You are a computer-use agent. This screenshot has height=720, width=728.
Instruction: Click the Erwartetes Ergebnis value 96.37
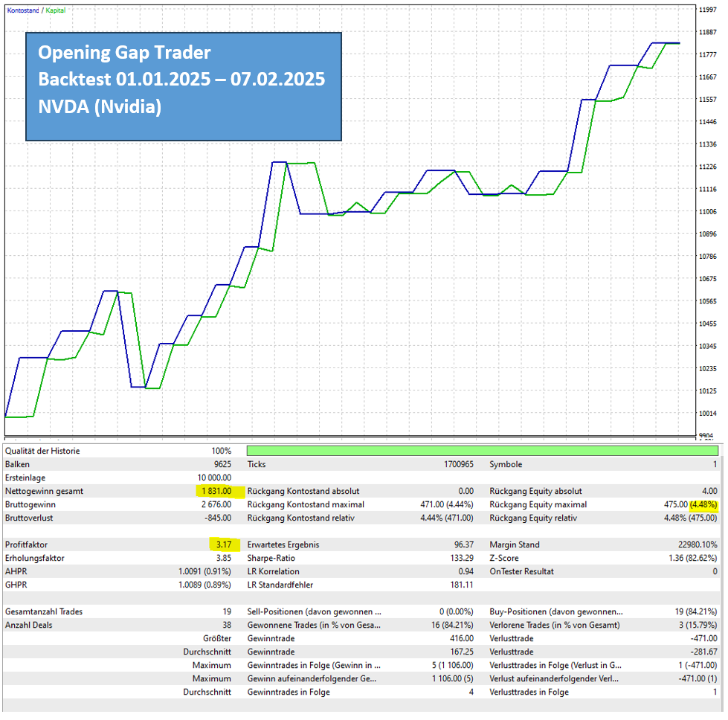tap(464, 545)
